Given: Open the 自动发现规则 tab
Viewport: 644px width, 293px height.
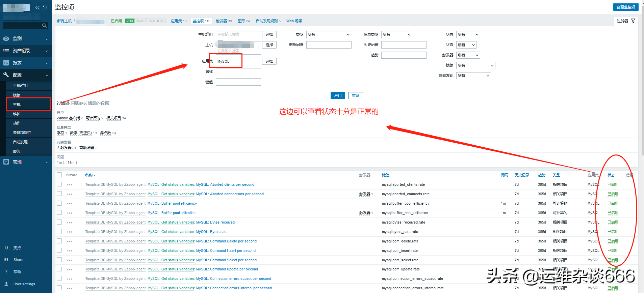Looking at the screenshot, I should pyautogui.click(x=268, y=21).
